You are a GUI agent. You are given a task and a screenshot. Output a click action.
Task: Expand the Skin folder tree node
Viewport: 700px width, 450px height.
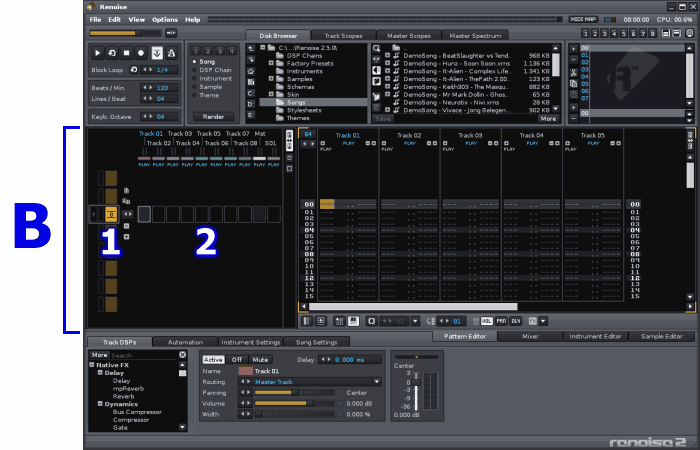coord(271,95)
